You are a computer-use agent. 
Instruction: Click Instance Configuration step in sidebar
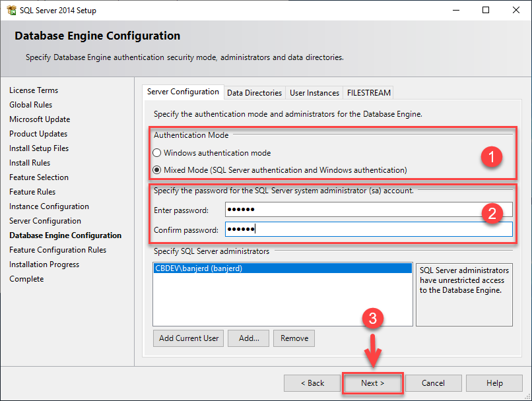click(x=50, y=206)
